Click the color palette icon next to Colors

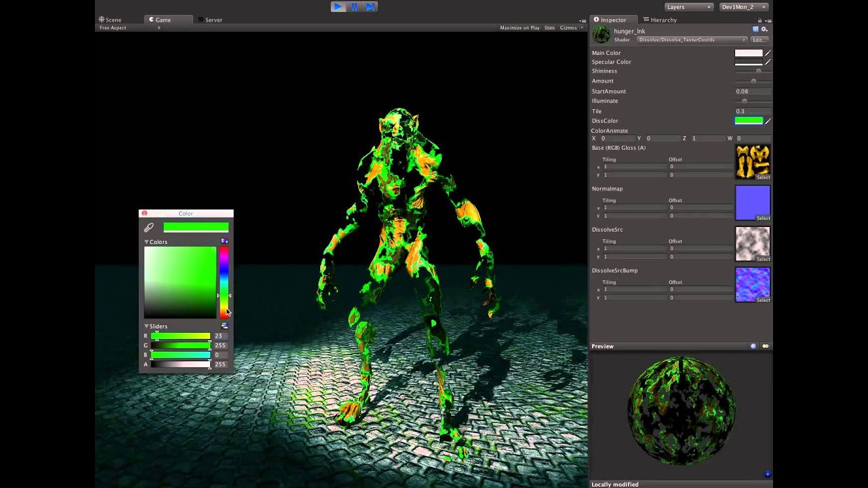click(x=224, y=241)
